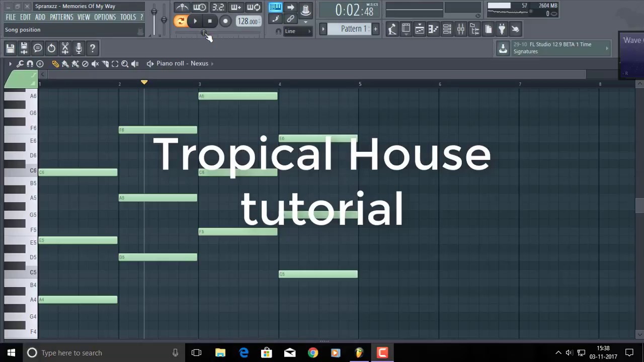The image size is (644, 362).
Task: Select the Zoom magnifier tool in piano roll
Action: tap(125, 64)
